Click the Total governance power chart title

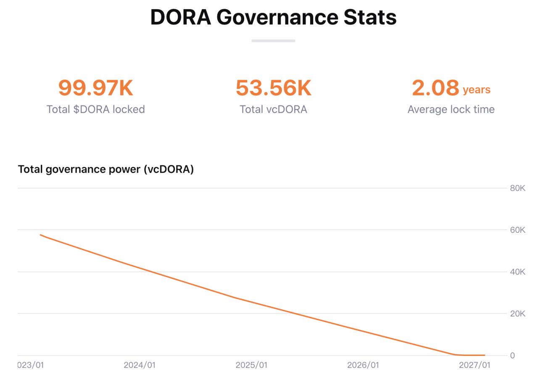coord(106,169)
